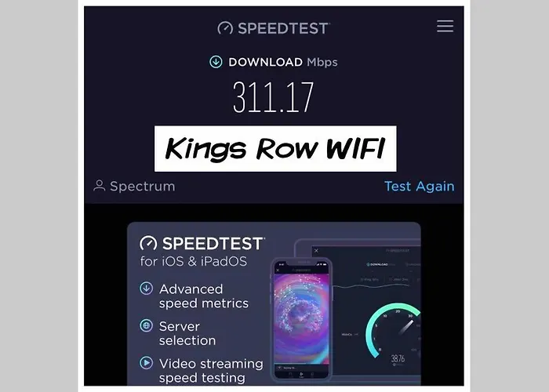
Task: Click the Speedtest for iOS & iPadOS banner
Action: point(274,303)
